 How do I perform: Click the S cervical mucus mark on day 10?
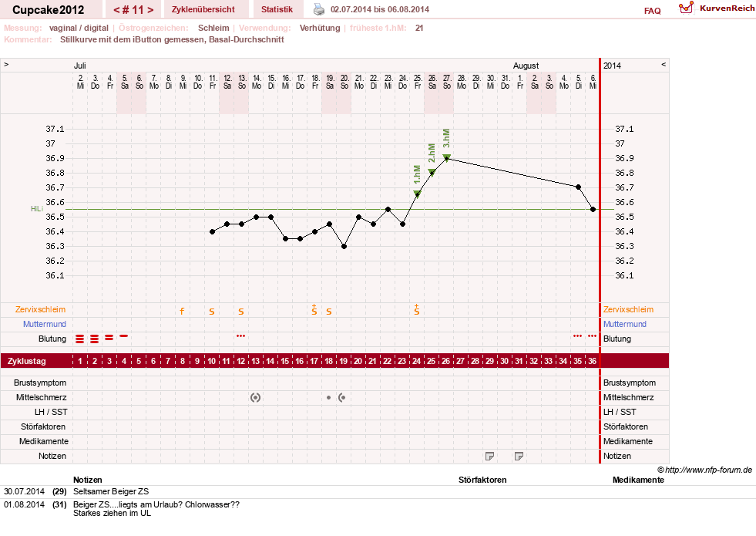[212, 312]
